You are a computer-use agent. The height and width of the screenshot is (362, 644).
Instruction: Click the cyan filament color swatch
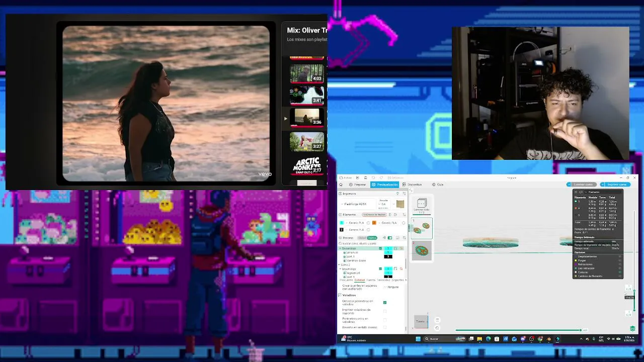tap(342, 223)
